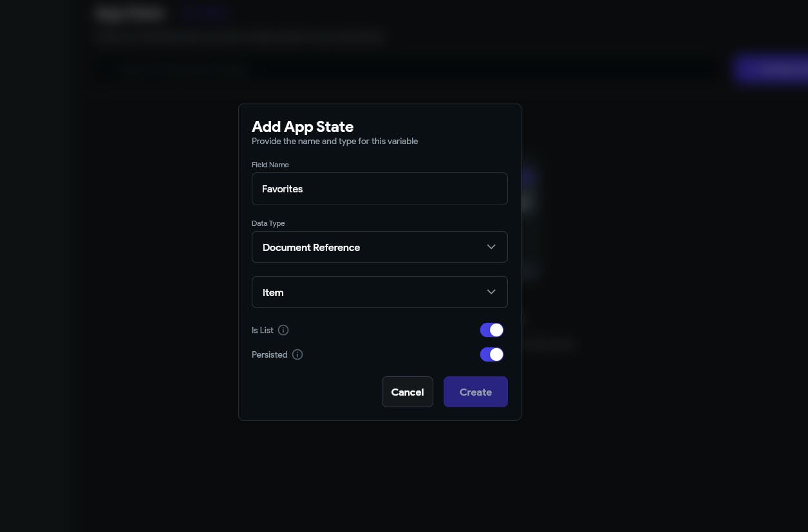
Task: Click the "Field Name" label
Action: click(270, 165)
